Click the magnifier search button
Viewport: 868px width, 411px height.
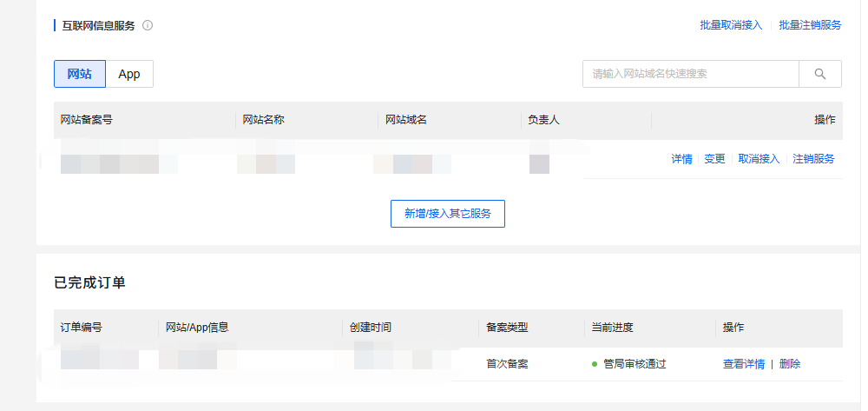click(819, 74)
